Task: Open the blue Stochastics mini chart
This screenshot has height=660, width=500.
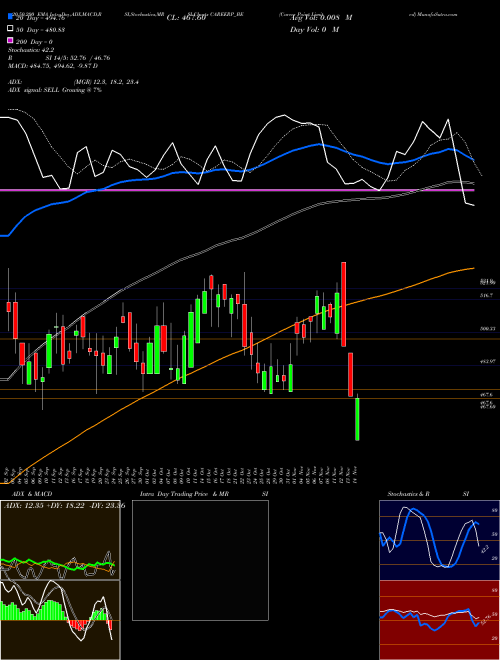Action: [439, 540]
